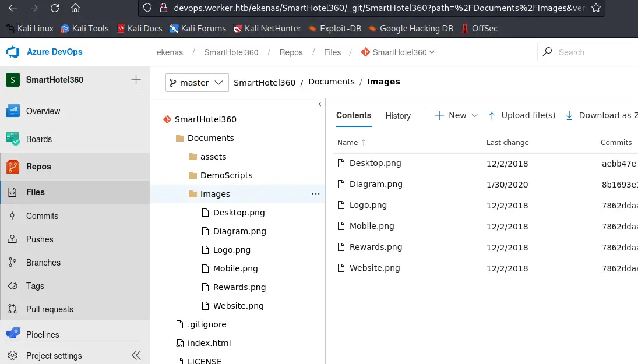The height and width of the screenshot is (364, 638).
Task: Collapse the file tree pane arrow
Action: point(320,104)
